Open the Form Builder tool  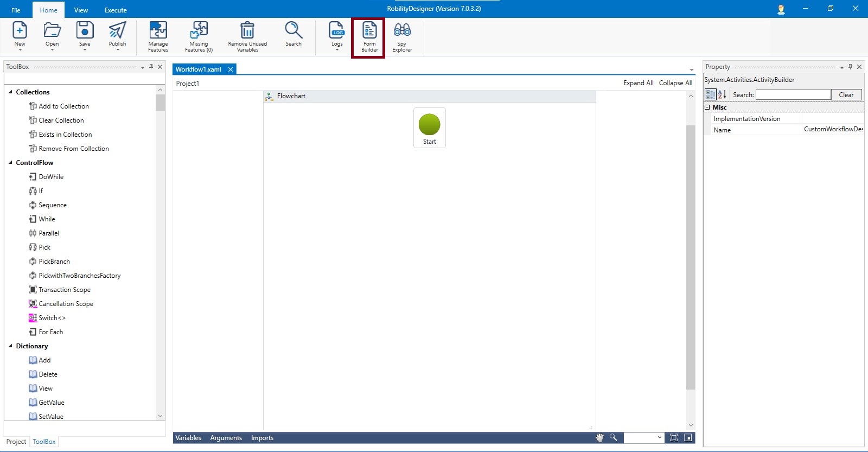click(369, 37)
